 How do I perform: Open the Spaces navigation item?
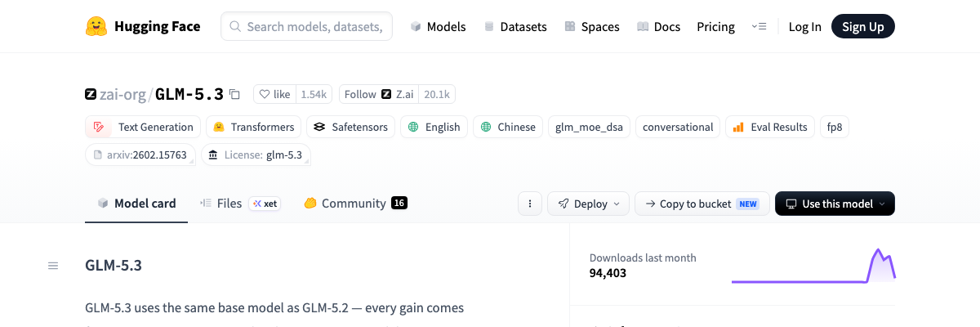pos(592,26)
